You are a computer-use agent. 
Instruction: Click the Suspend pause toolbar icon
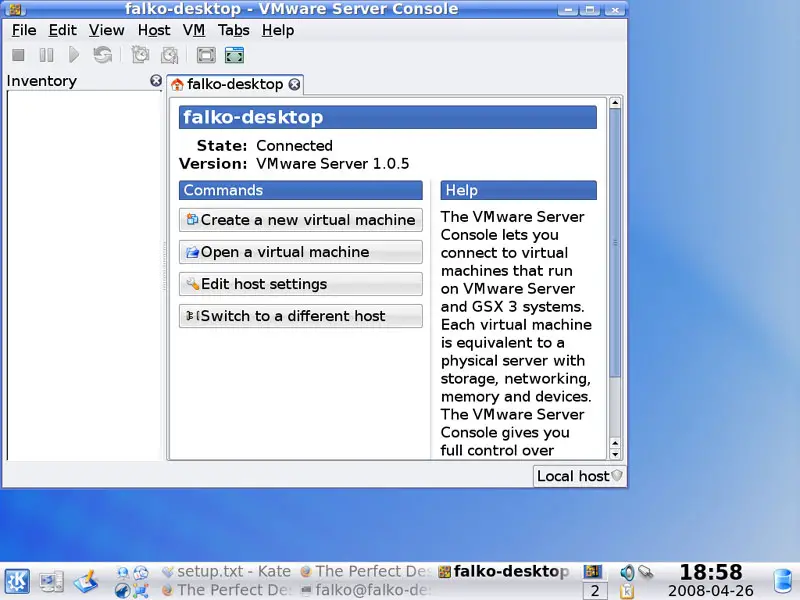click(46, 55)
